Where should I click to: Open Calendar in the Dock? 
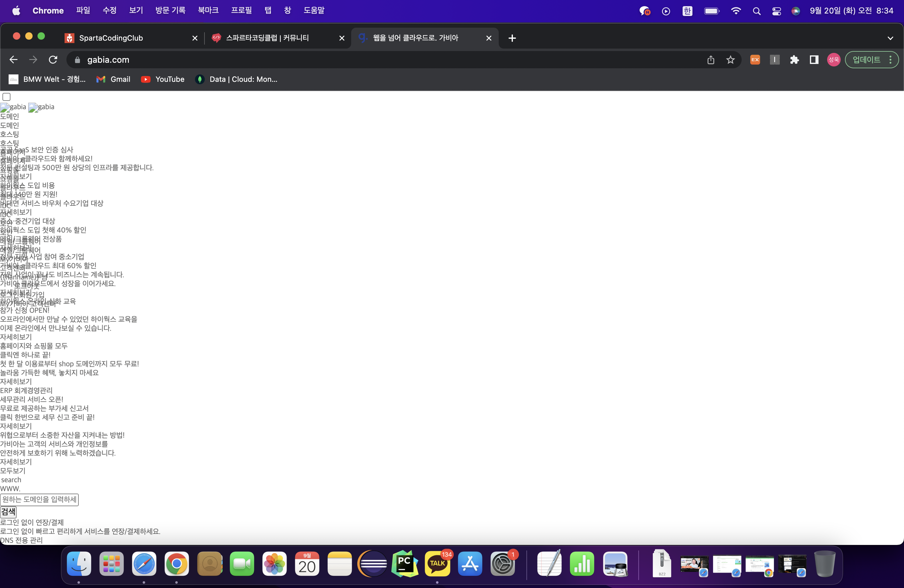click(x=307, y=564)
